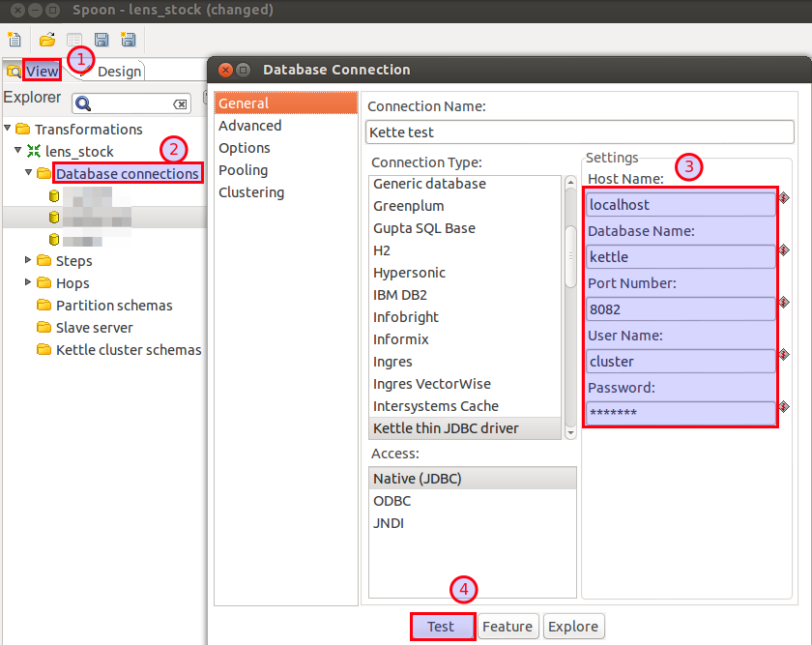812x645 pixels.
Task: Select ODBC access method
Action: coord(473,501)
